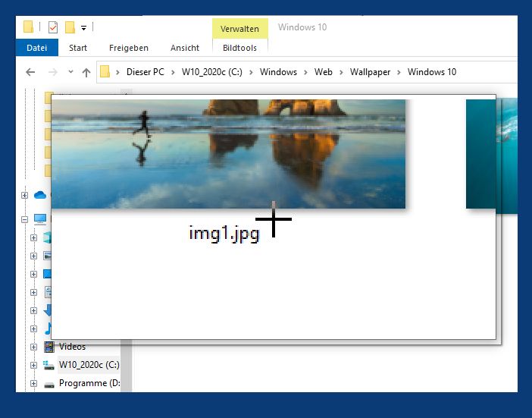The image size is (532, 418).
Task: Select the This PC monitor icon in tree
Action: pyautogui.click(x=40, y=219)
